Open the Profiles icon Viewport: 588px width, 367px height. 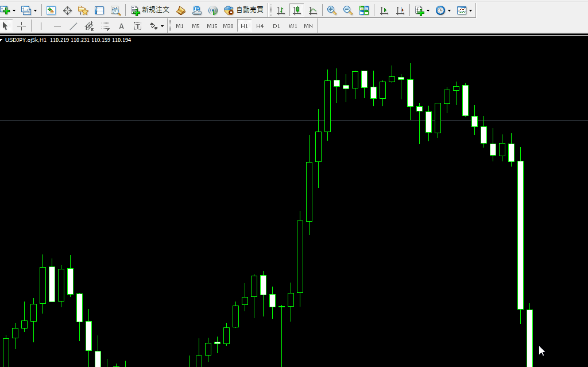(26, 10)
